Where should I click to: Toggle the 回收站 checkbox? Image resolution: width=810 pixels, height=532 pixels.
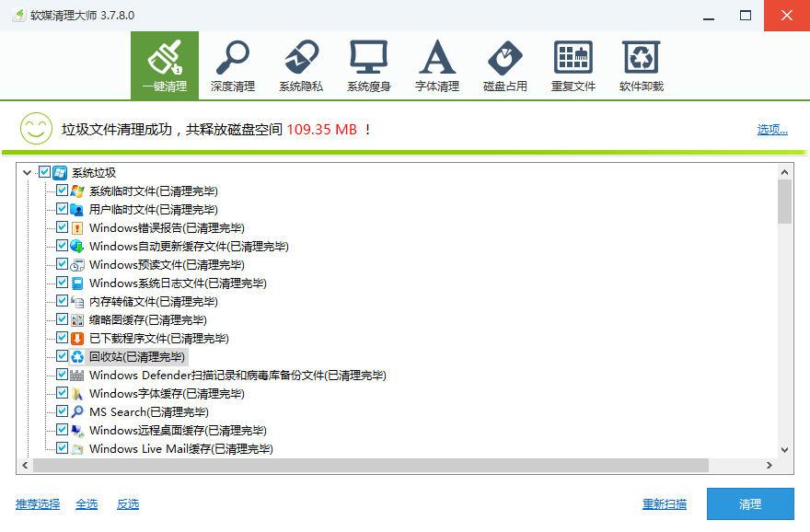pos(62,356)
